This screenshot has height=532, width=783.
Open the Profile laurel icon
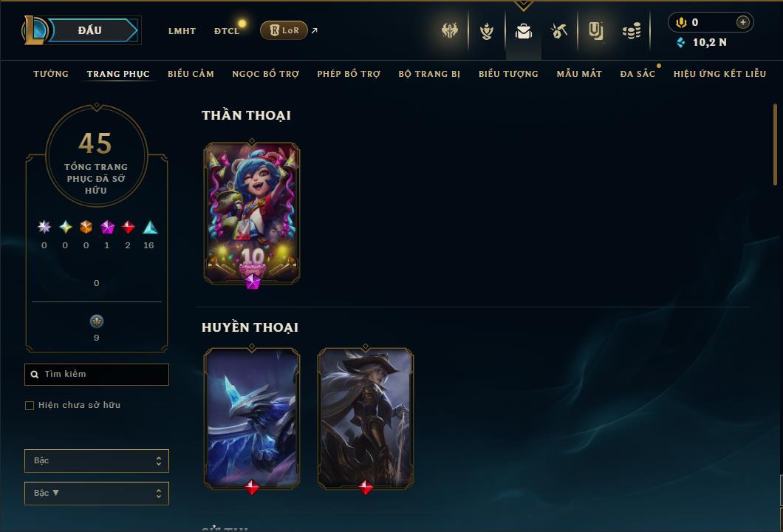[486, 32]
